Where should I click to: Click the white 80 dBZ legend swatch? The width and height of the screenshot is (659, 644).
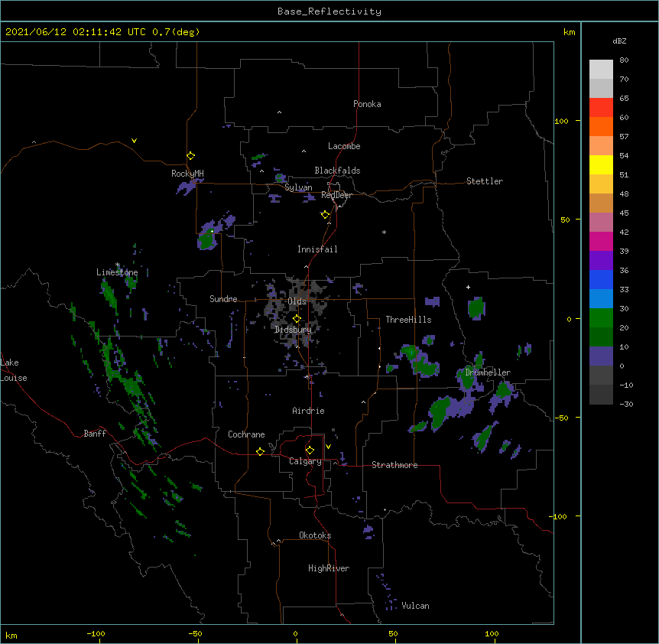pyautogui.click(x=601, y=70)
